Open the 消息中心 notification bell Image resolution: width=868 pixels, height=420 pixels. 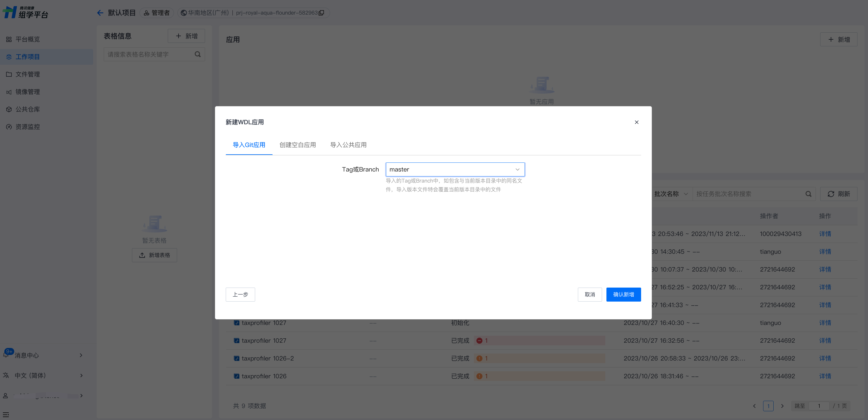(x=6, y=355)
